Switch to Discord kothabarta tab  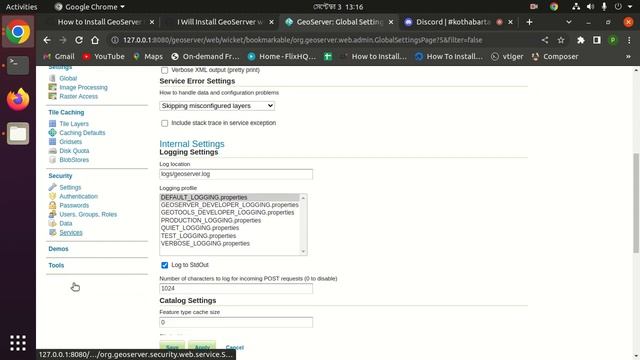[x=453, y=22]
